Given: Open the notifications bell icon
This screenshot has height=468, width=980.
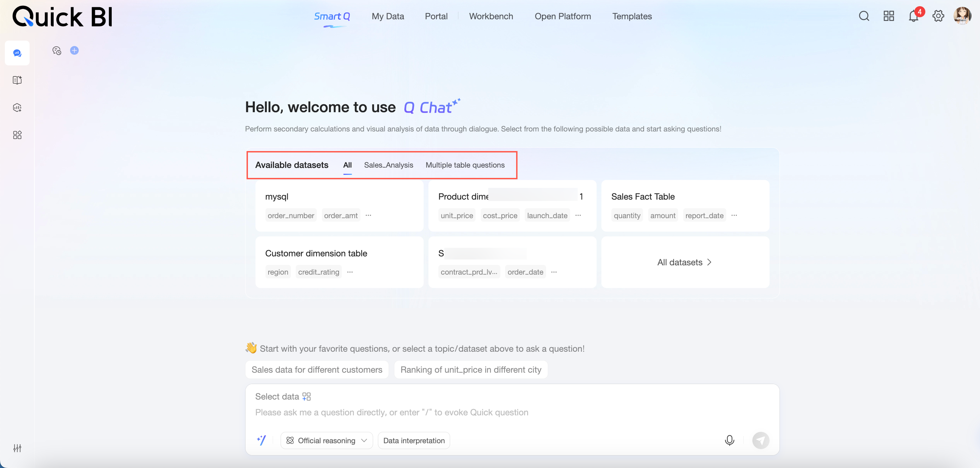Looking at the screenshot, I should tap(913, 16).
